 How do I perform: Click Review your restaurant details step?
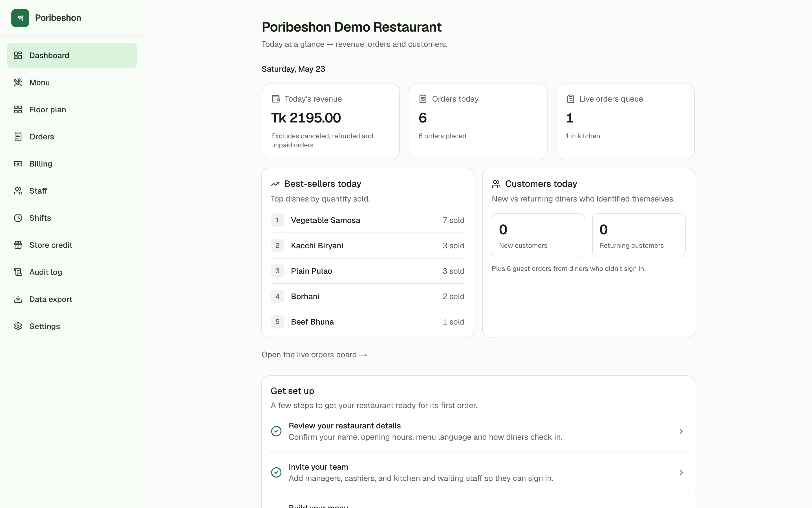(x=478, y=431)
